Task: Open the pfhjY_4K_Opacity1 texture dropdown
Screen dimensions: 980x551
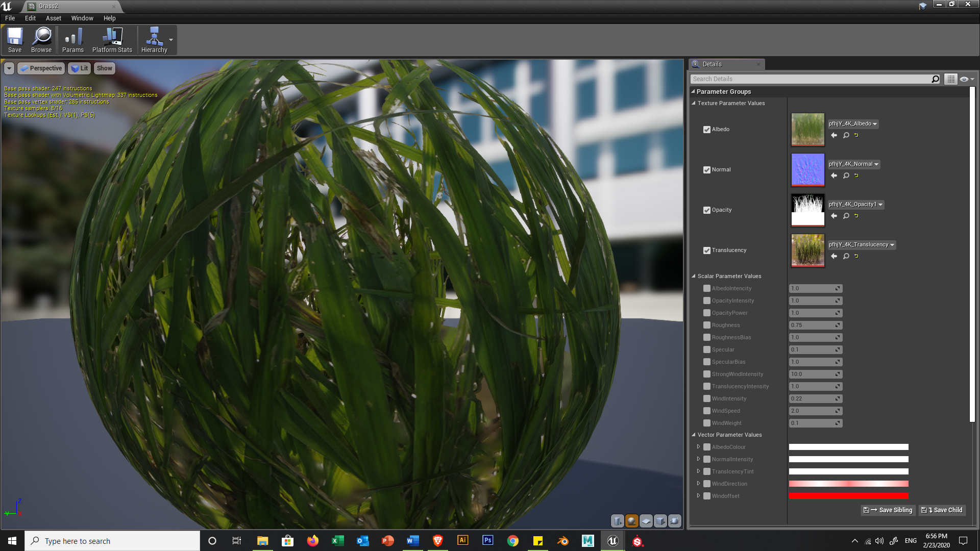Action: (x=856, y=205)
